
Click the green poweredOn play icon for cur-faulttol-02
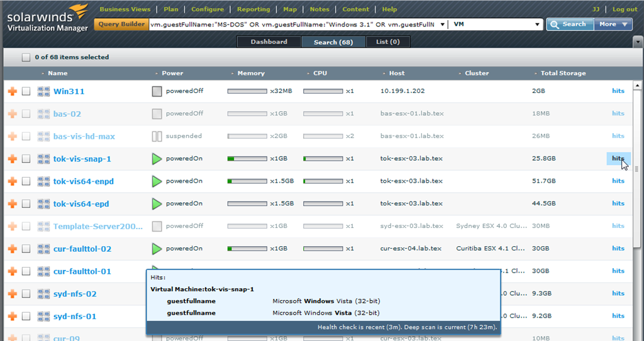pos(157,249)
